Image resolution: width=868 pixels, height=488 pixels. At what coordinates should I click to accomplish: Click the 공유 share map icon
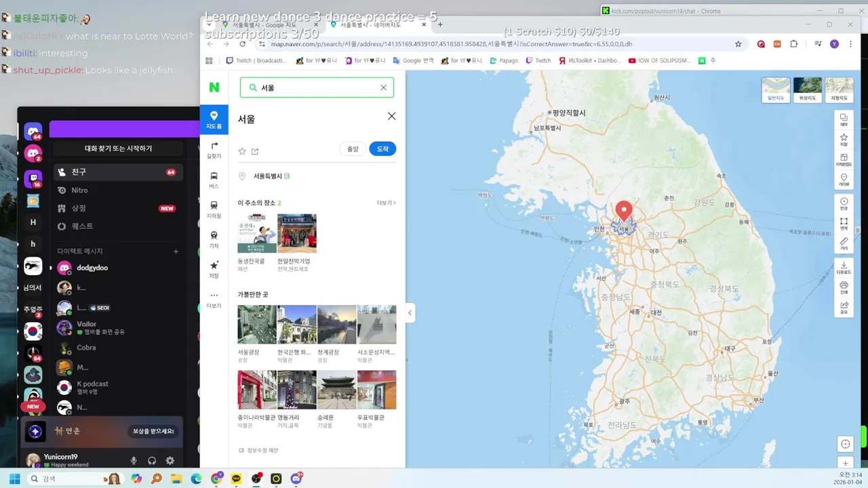pyautogui.click(x=844, y=308)
